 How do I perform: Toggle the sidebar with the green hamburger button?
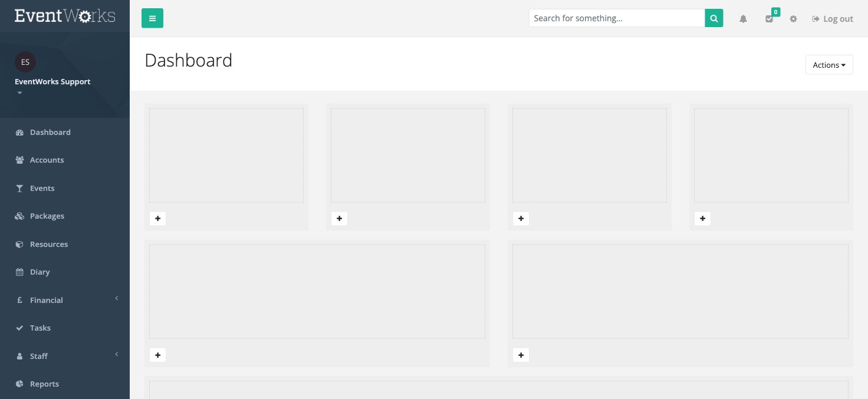(152, 18)
